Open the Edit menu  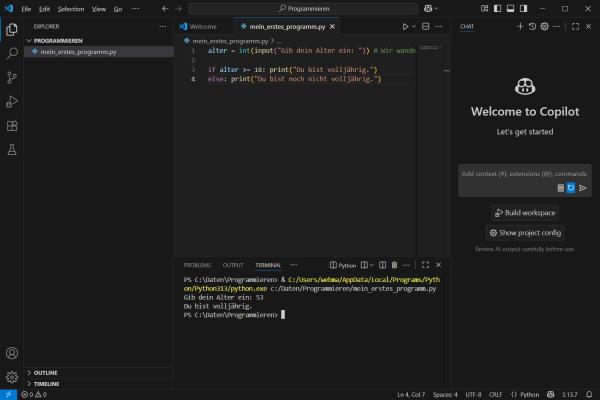(x=44, y=9)
